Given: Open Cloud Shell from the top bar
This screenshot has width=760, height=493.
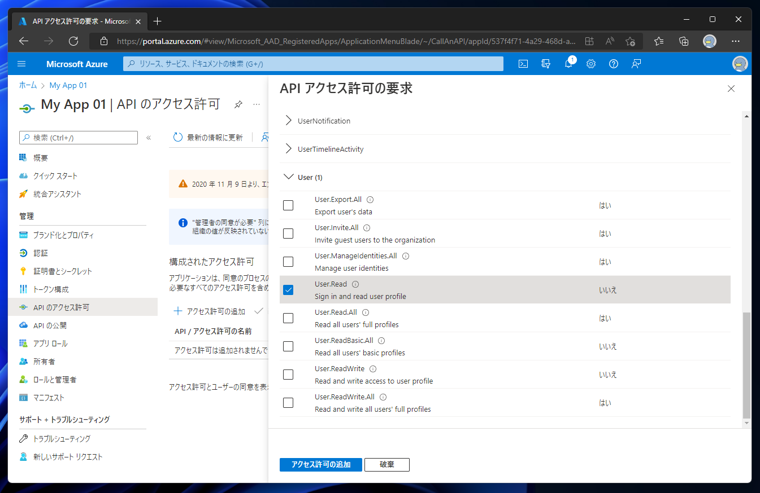Looking at the screenshot, I should pyautogui.click(x=523, y=64).
